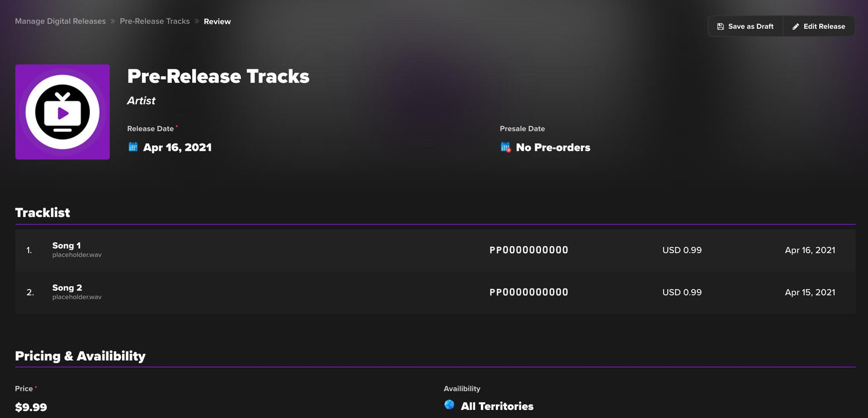Click the Song 2 USD 0.99 price
Image resolution: width=868 pixels, height=418 pixels.
point(682,293)
